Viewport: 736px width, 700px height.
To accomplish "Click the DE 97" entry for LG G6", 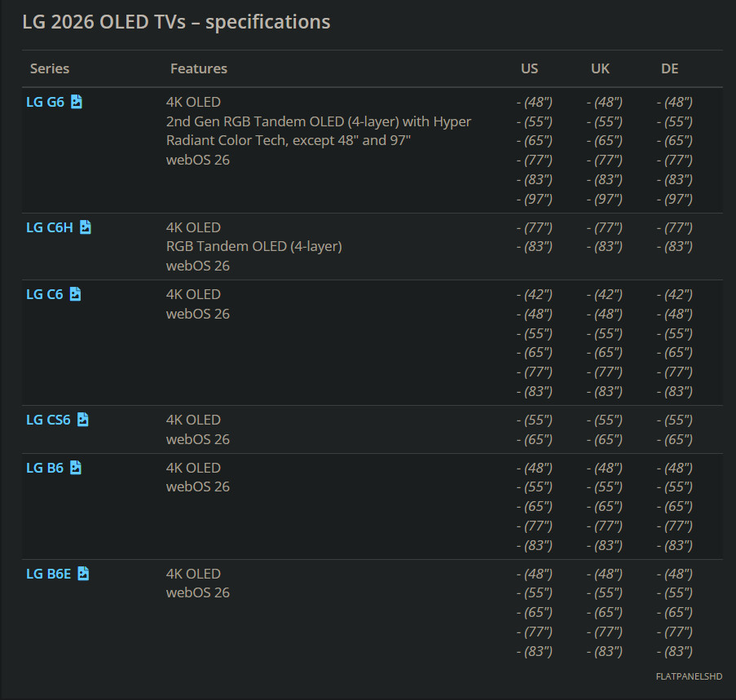I will (x=675, y=200).
